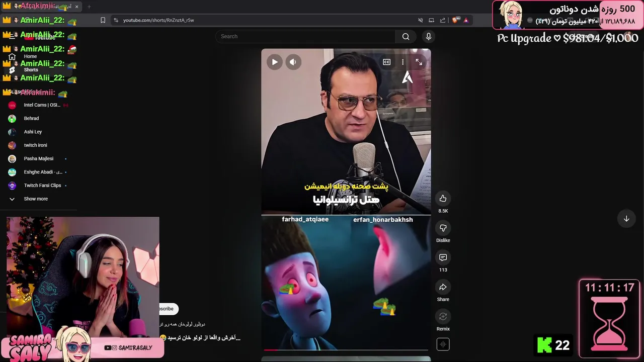
Task: Click erfan_honarbakhsh username in video
Action: click(383, 220)
